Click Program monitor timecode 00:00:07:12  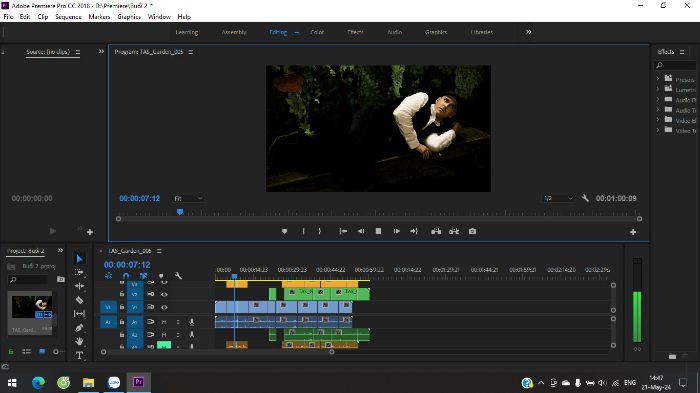click(x=139, y=198)
